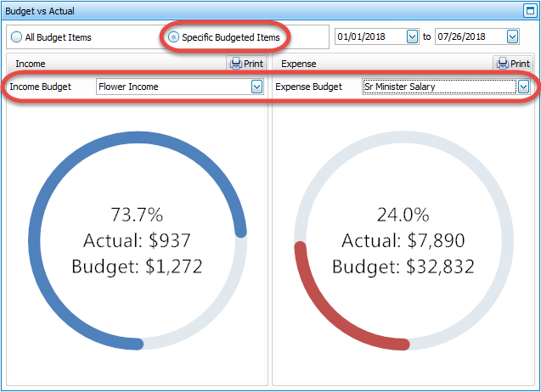This screenshot has width=541, height=392.
Task: Click the Budget vs Actual title bar
Action: click(255, 11)
